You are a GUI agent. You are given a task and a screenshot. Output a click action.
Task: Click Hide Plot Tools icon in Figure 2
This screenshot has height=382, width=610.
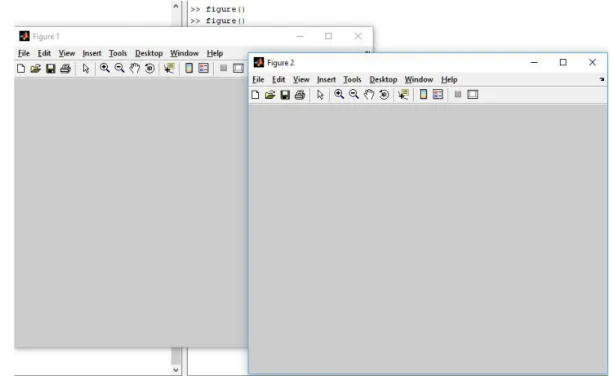point(458,94)
